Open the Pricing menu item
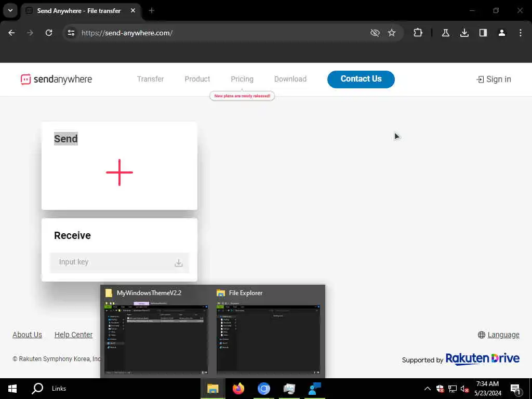The image size is (532, 399). 242,79
